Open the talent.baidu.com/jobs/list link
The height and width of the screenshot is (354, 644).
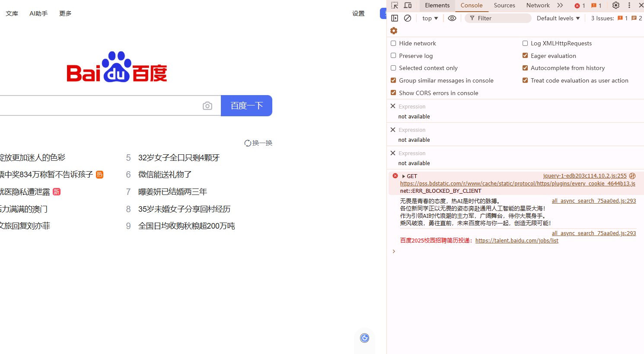pos(517,241)
